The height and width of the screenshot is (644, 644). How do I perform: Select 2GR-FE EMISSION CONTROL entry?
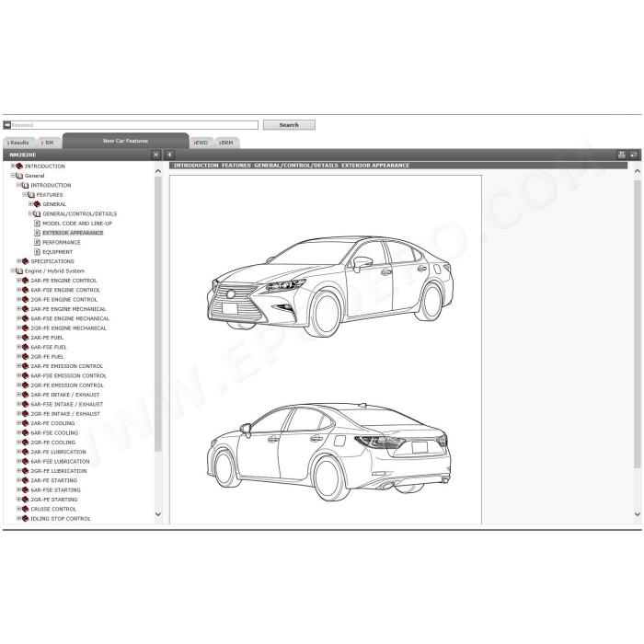pyautogui.click(x=67, y=385)
